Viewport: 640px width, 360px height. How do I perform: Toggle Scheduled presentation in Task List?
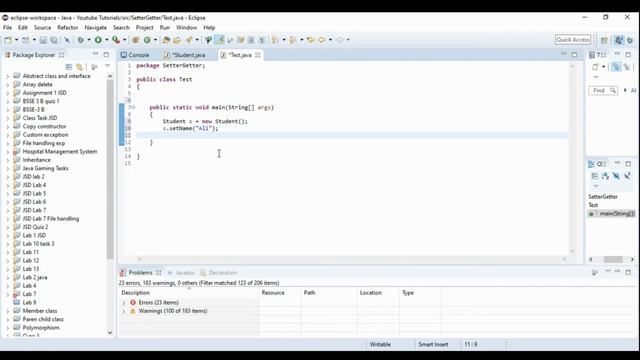[x=627, y=67]
